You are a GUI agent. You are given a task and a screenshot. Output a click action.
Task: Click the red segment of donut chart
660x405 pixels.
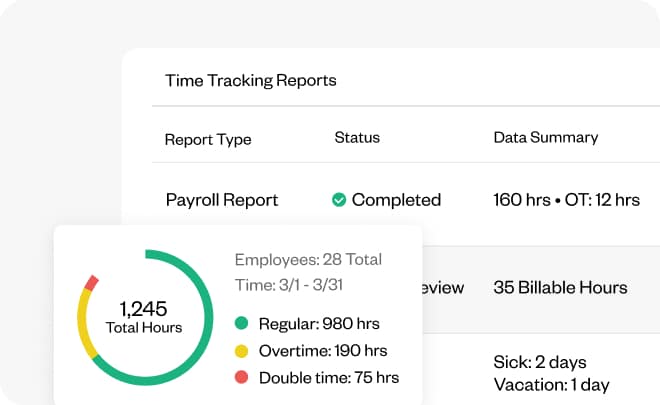click(91, 283)
